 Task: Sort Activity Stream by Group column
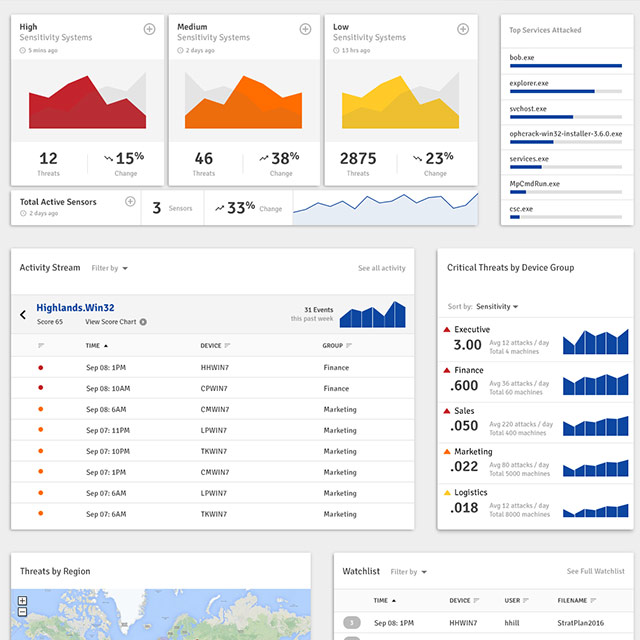point(337,346)
